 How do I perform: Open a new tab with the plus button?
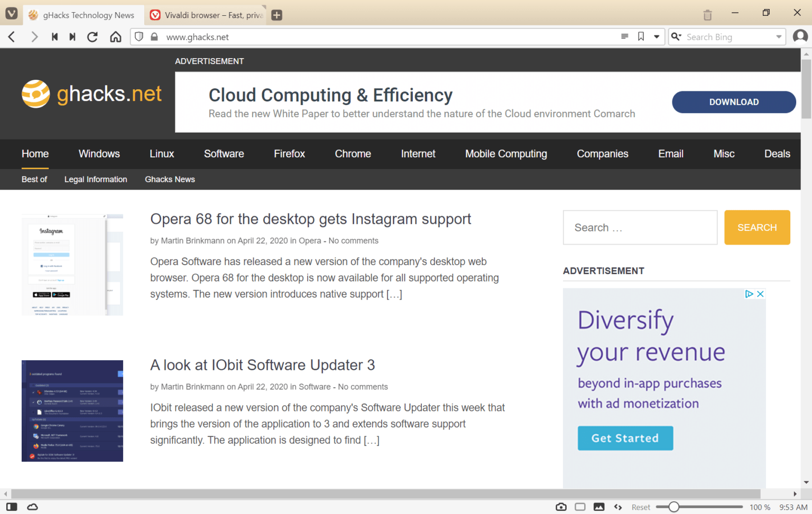pyautogui.click(x=276, y=15)
